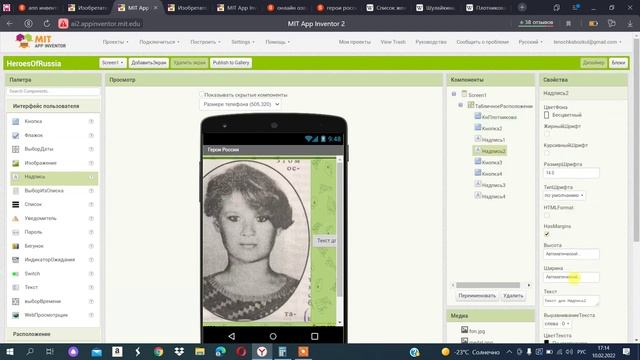
Task: Open Chrome from the taskbar
Action: (158, 351)
